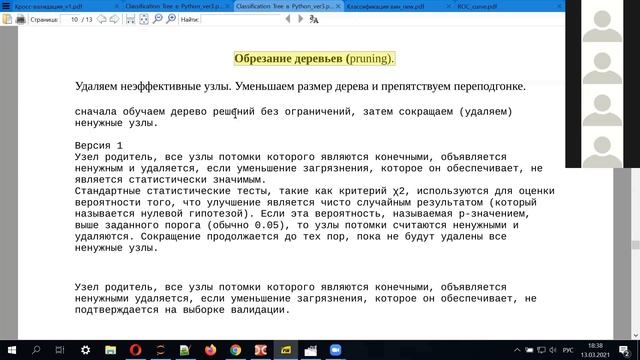The image size is (640, 360).
Task: Select the second participant avatar in the Zoom panel
Action: (x=602, y=68)
